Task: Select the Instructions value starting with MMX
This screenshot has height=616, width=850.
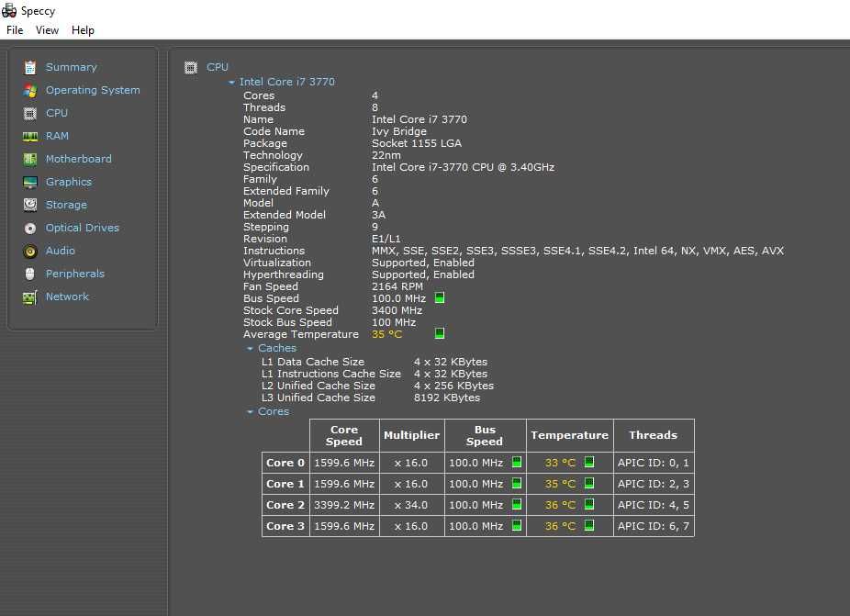Action: [578, 251]
